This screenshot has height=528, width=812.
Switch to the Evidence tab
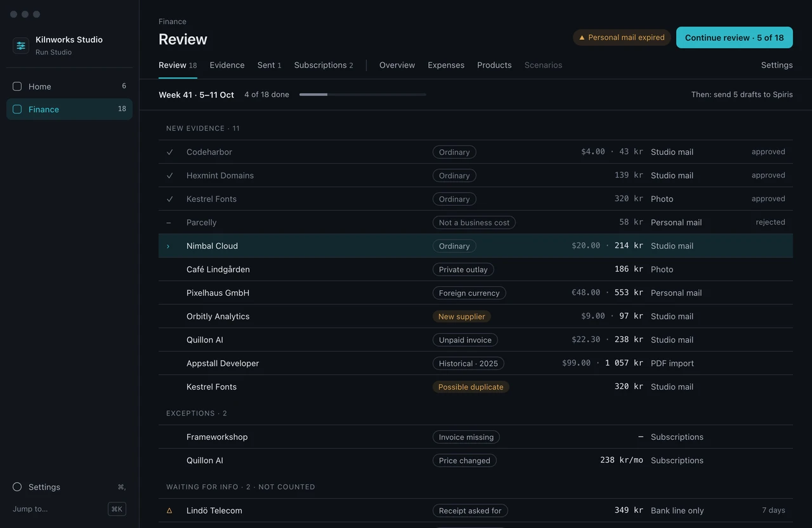tap(227, 65)
